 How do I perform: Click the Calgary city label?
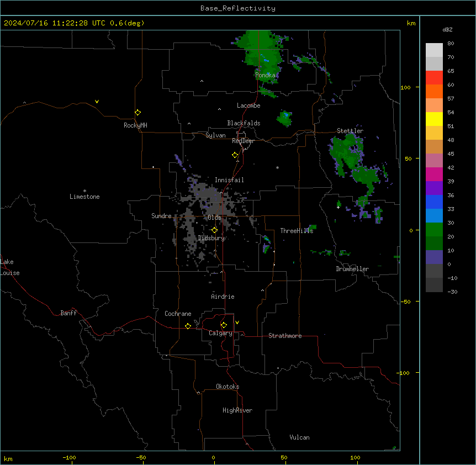coord(220,333)
